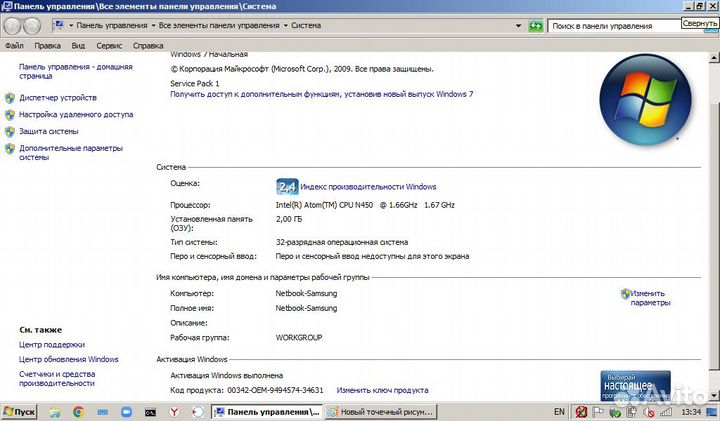Open Windows Explorer from the taskbar
The width and height of the screenshot is (720, 421).
click(55, 412)
